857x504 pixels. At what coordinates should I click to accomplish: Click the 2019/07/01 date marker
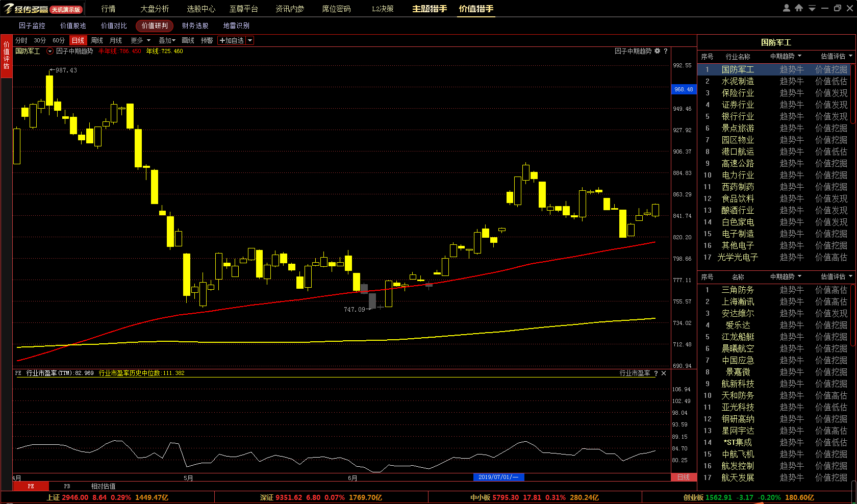[498, 477]
